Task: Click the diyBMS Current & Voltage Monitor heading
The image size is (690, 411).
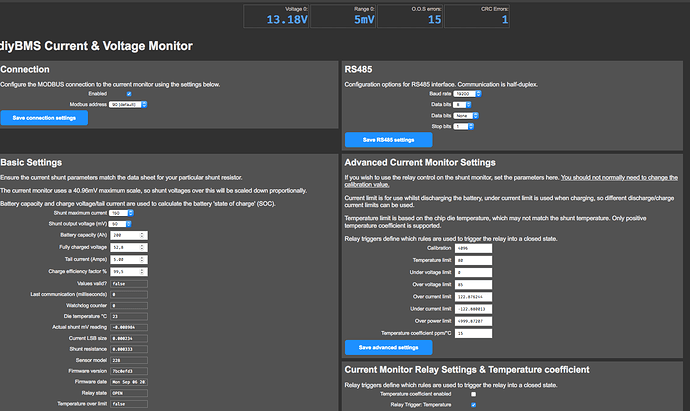Action: point(96,46)
